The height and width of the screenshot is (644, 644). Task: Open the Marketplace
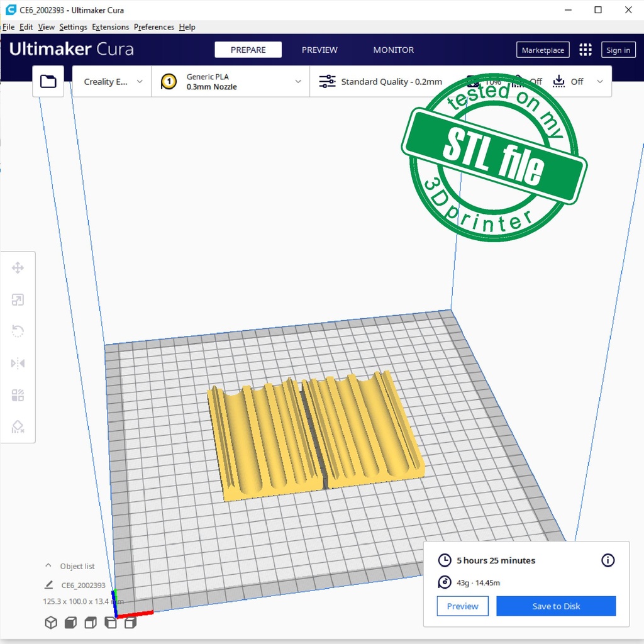click(543, 50)
